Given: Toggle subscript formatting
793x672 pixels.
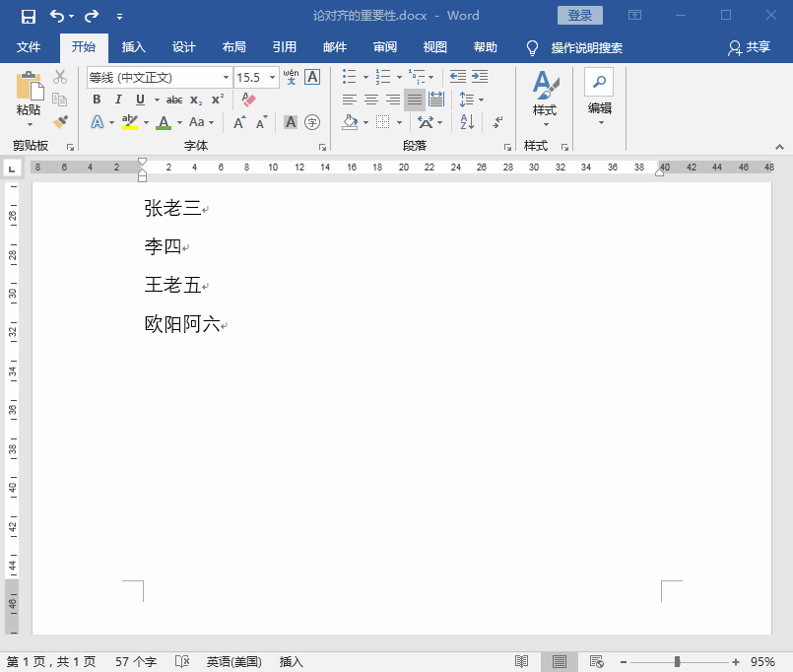Looking at the screenshot, I should coord(196,100).
